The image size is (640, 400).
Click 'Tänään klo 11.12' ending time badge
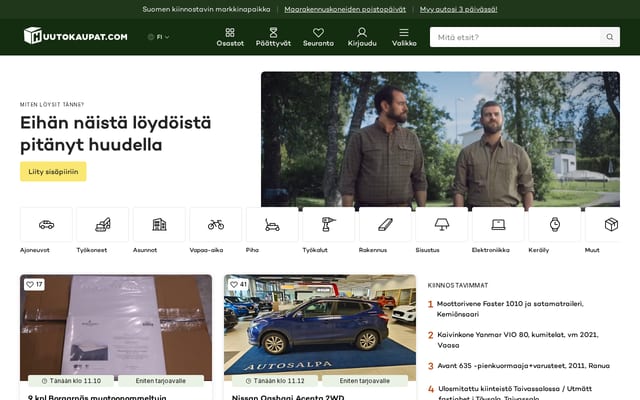coord(275,381)
